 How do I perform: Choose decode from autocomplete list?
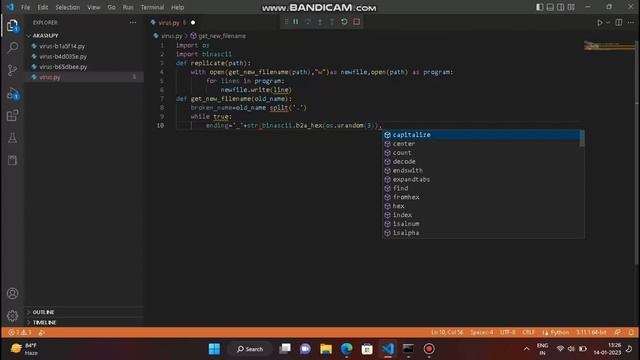click(481, 162)
